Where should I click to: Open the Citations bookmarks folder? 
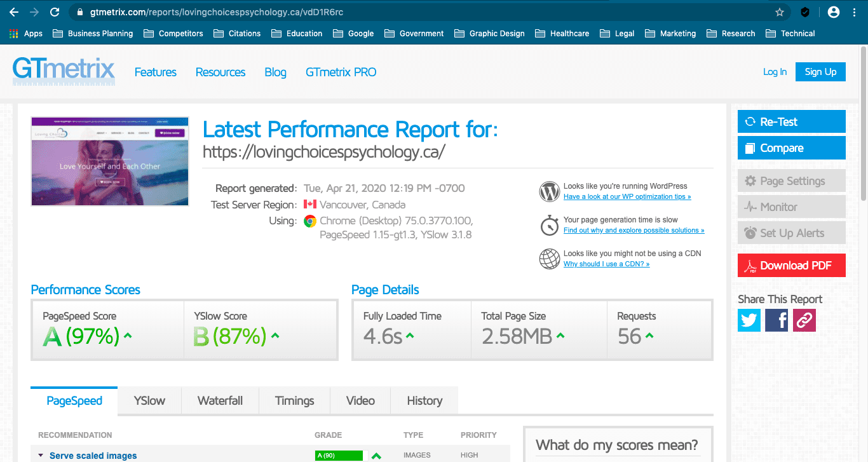237,34
